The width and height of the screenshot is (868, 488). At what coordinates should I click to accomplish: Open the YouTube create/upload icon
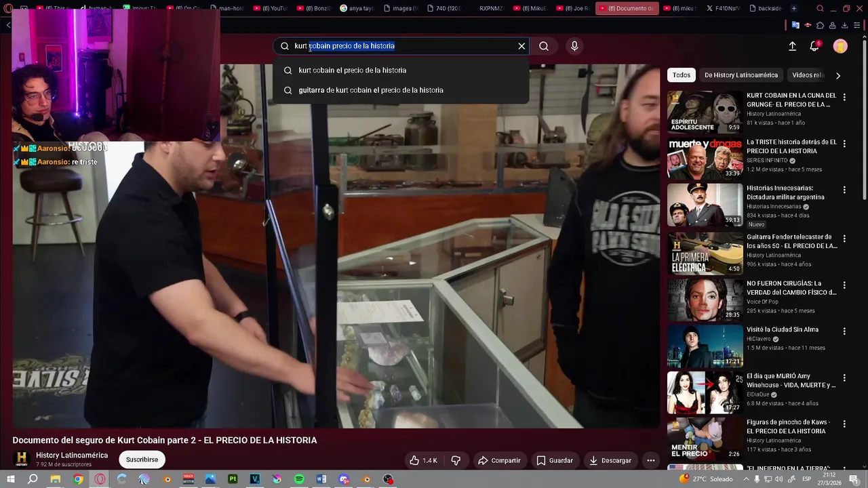(792, 46)
